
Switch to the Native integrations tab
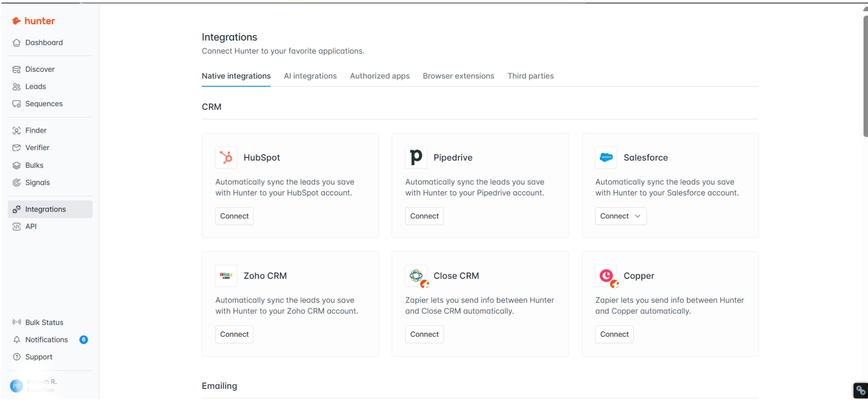(236, 76)
